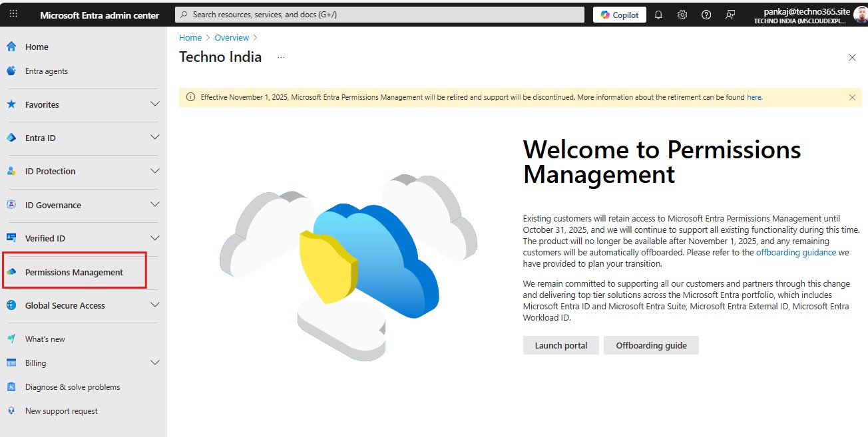Expand the ID Governance section

(154, 205)
